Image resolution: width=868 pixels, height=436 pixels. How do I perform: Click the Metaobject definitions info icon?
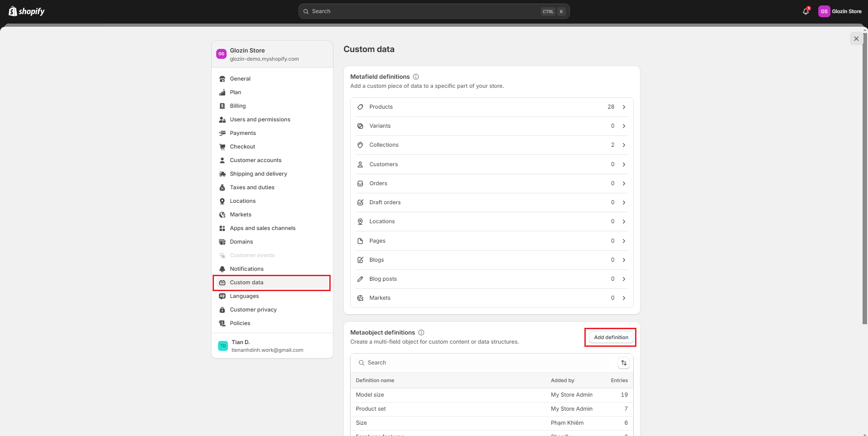coord(421,333)
